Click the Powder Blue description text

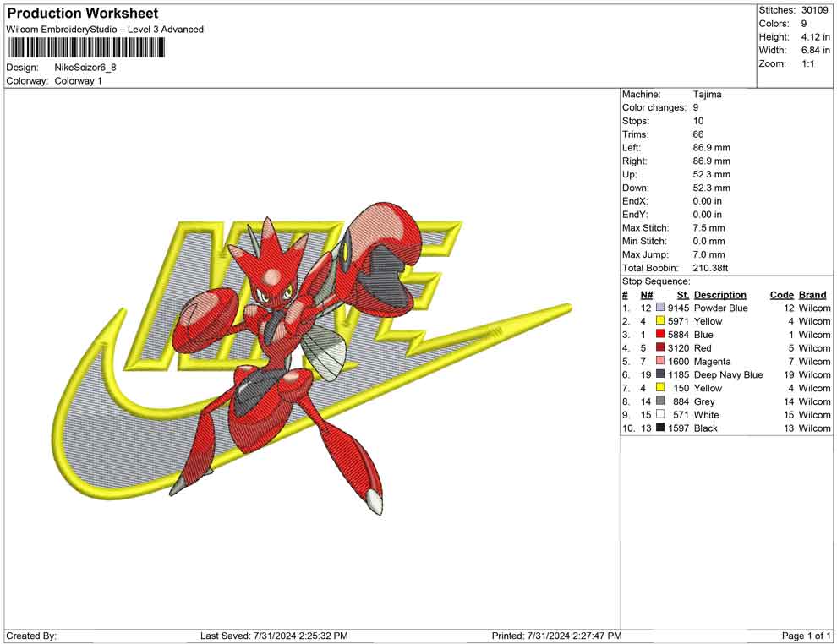click(720, 308)
